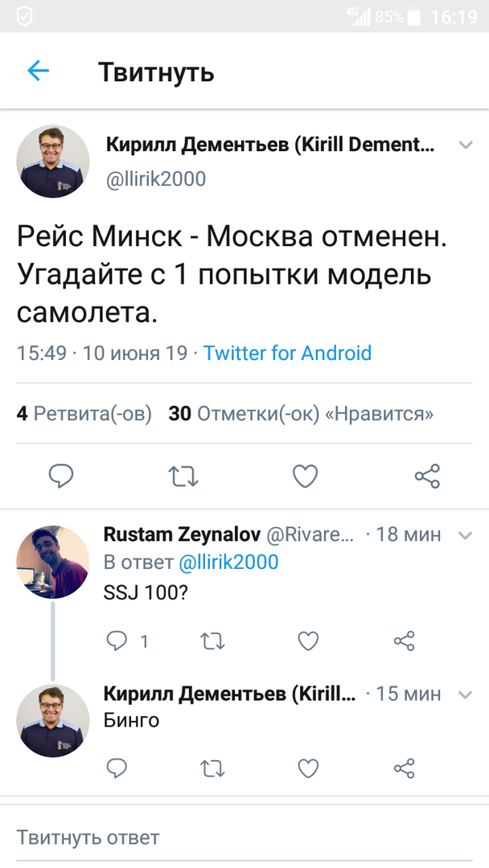Tap the "Твитнуть ответ" reply field
Image resolution: width=489 pixels, height=868 pixels.
[x=88, y=837]
